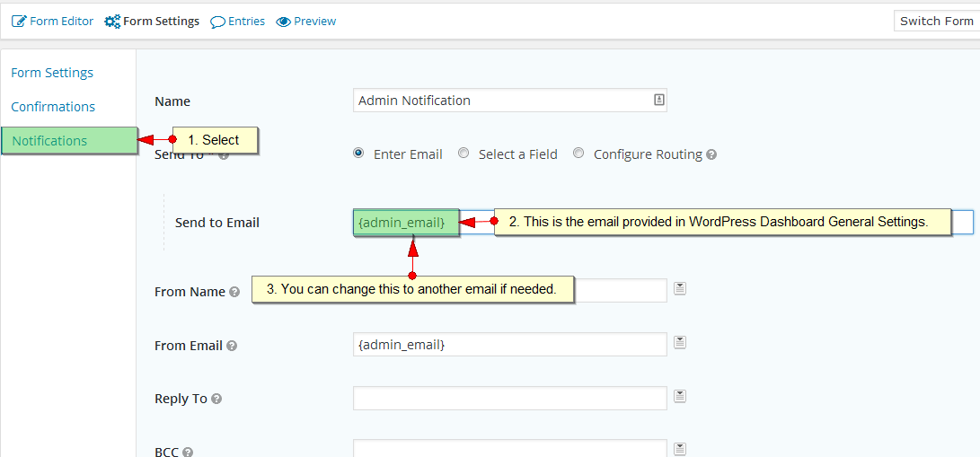Screen dimensions: 980x457
Task: Open merge tag dropdown beside From Email
Action: point(680,342)
